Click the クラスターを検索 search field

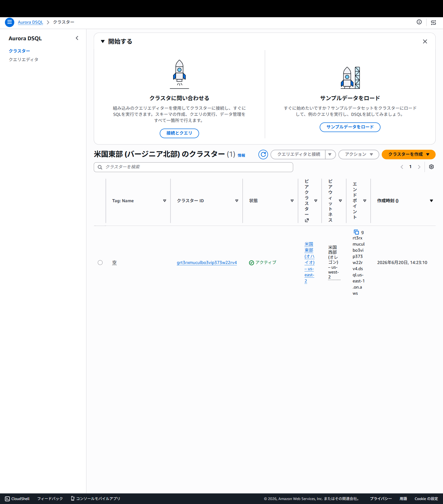tap(194, 167)
